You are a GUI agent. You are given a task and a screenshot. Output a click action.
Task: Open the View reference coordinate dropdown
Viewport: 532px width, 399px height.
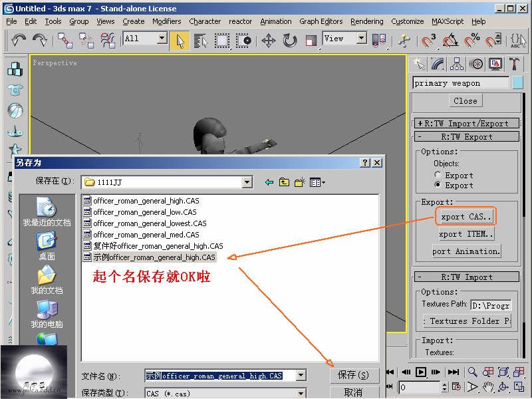(361, 39)
